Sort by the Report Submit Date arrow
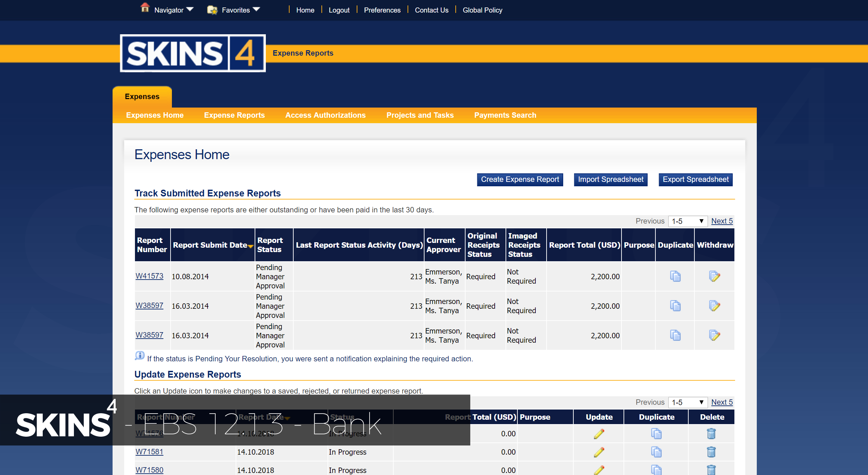The height and width of the screenshot is (475, 868). [x=251, y=247]
